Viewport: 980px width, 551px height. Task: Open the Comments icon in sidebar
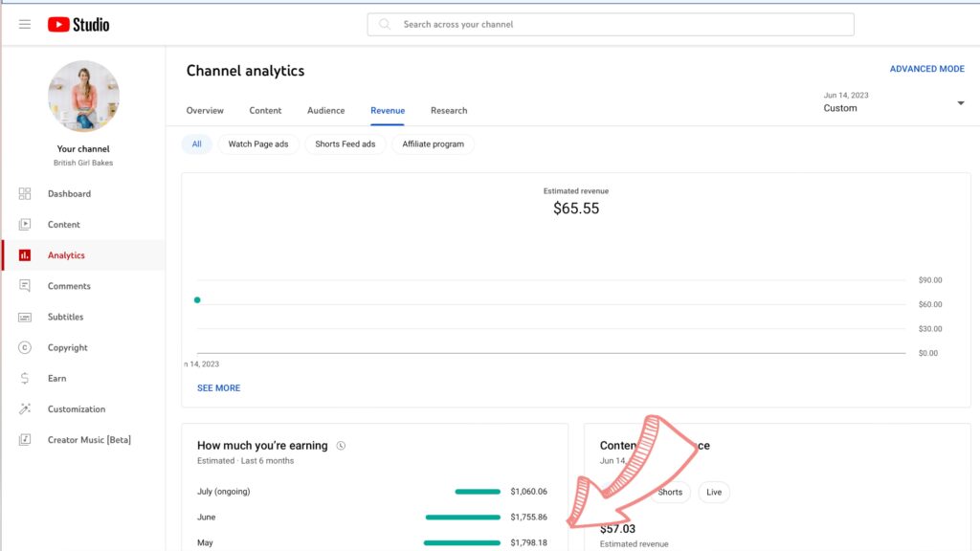tap(24, 286)
